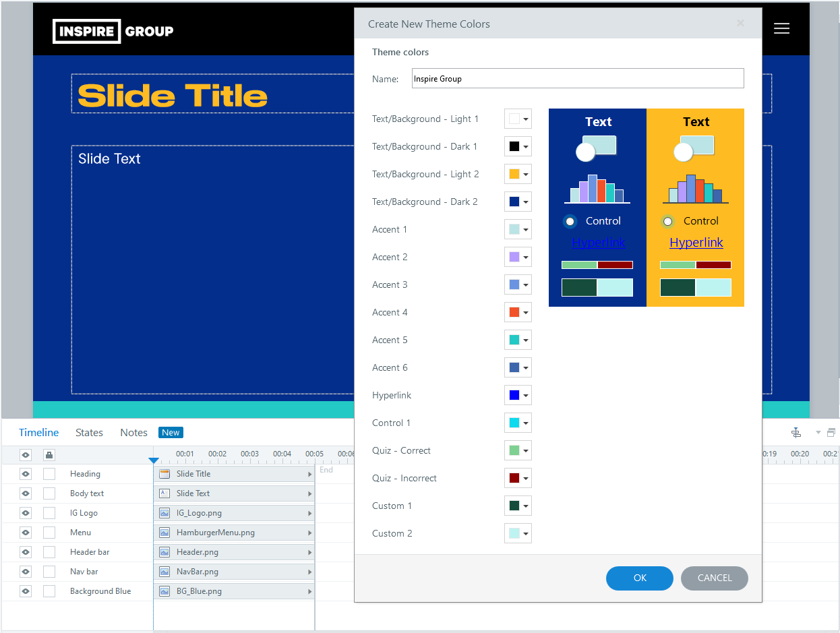
Task: Click OK to save the Inspire Group theme colors
Action: click(x=639, y=578)
